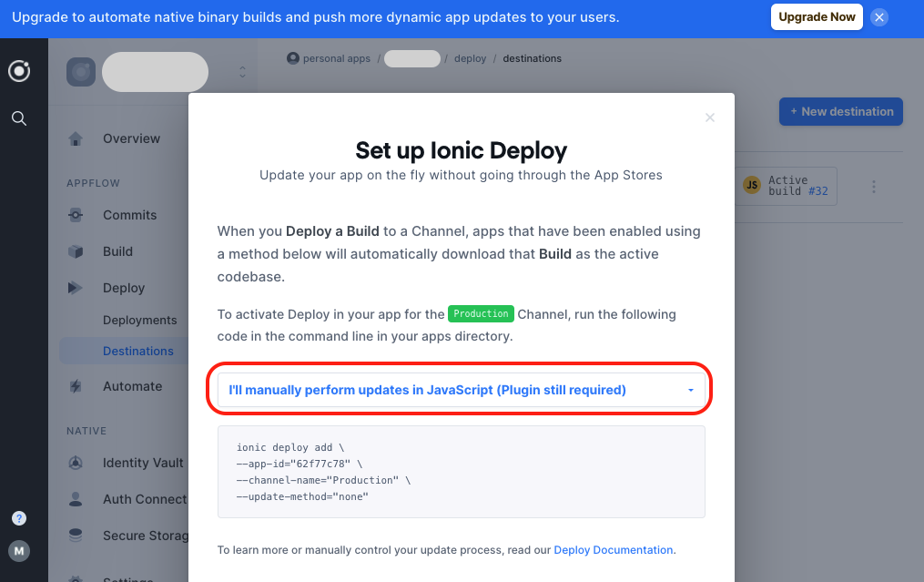The width and height of the screenshot is (924, 582).
Task: Click the dropdown caret arrow
Action: point(691,391)
